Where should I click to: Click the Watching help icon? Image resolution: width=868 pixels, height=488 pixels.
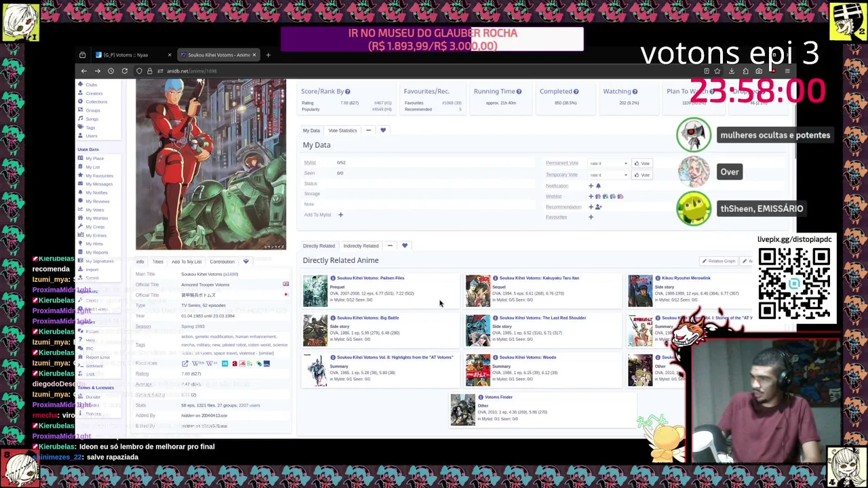click(635, 91)
